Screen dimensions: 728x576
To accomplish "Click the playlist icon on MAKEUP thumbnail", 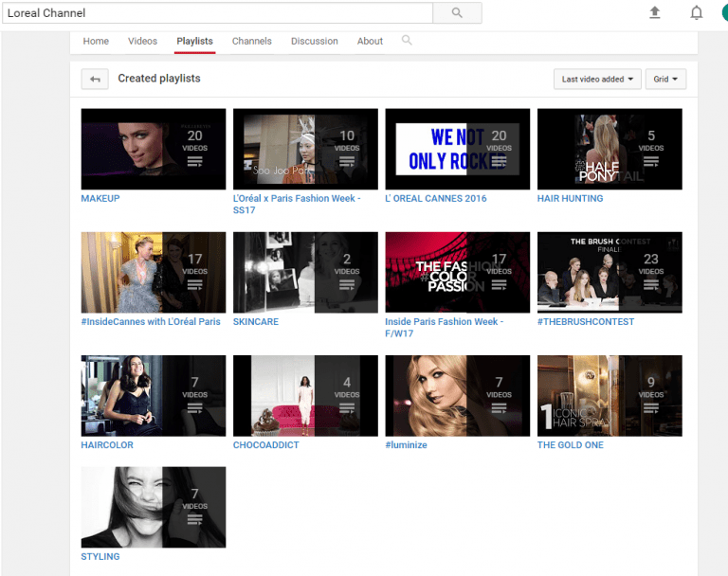I will (x=194, y=162).
